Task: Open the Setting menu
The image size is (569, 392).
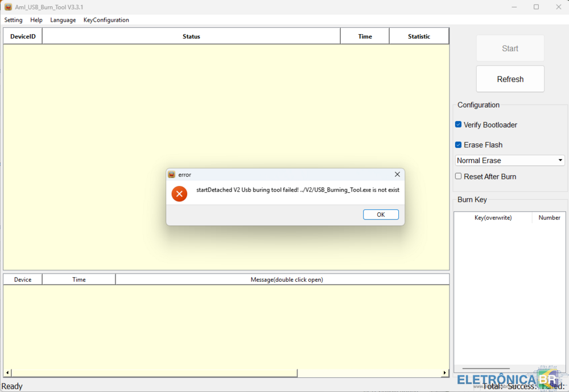Action: click(x=13, y=20)
